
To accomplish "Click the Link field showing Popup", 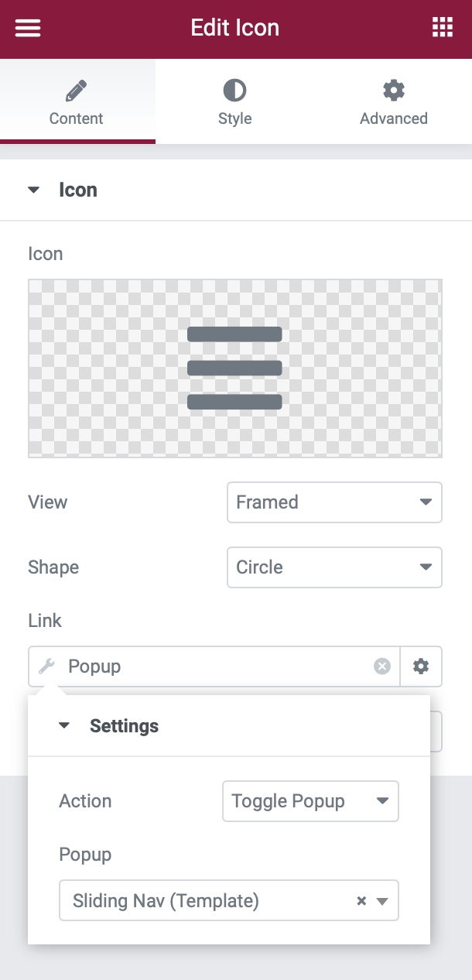I will click(217, 666).
